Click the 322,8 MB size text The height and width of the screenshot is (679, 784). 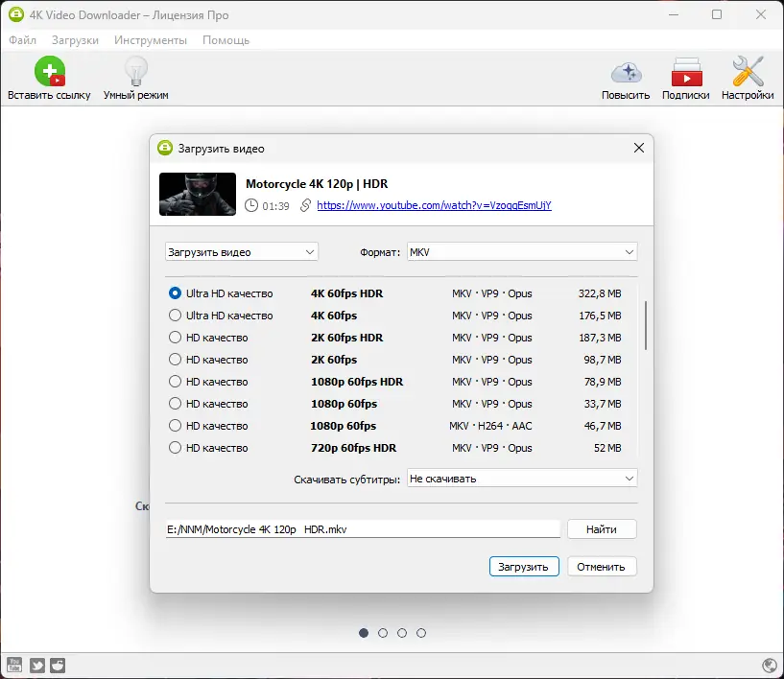tap(600, 293)
